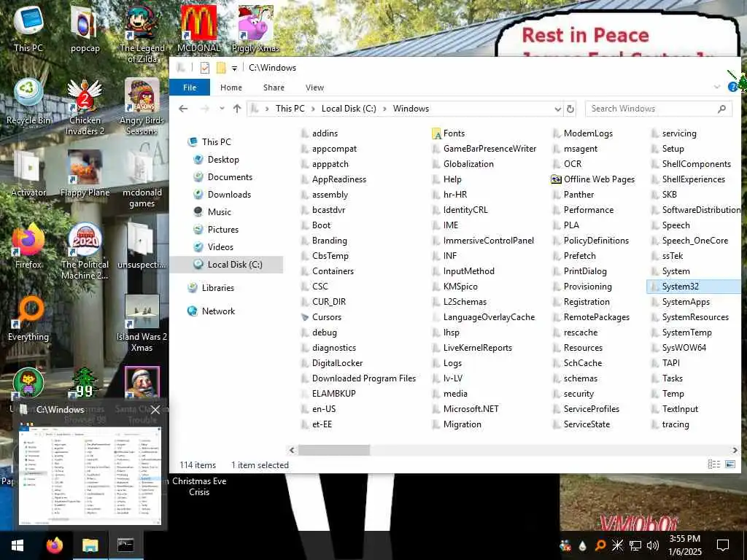Click New folder quick access icon
This screenshot has height=560, width=747.
[x=220, y=68]
